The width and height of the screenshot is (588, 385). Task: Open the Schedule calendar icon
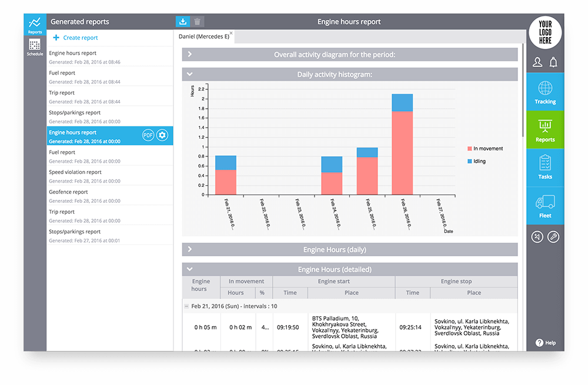tap(35, 45)
